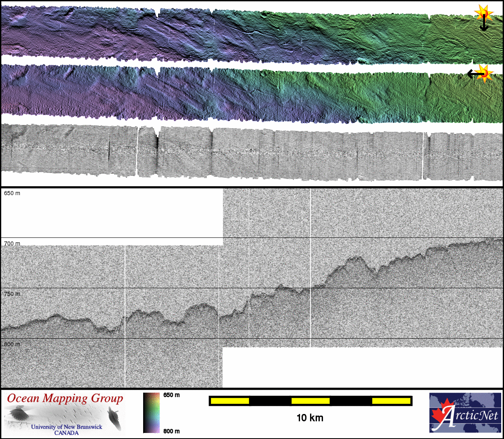Click the black downward illumination arrow
This screenshot has height=439, width=504.
pyautogui.click(x=484, y=24)
